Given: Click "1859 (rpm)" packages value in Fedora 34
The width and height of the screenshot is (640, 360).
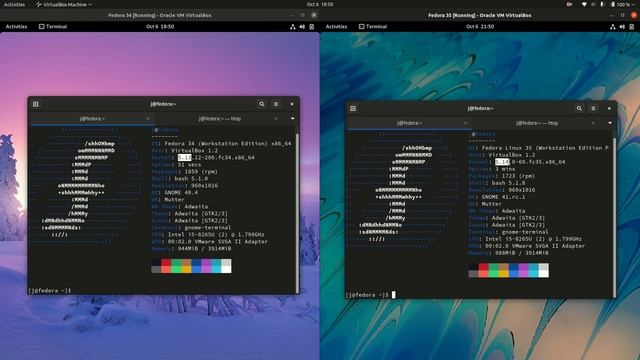Looking at the screenshot, I should pos(201,172).
